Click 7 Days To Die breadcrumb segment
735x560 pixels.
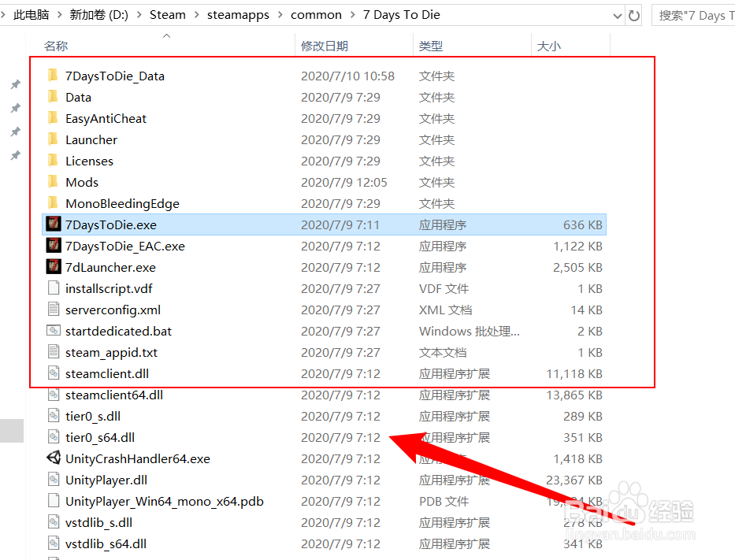(x=401, y=15)
